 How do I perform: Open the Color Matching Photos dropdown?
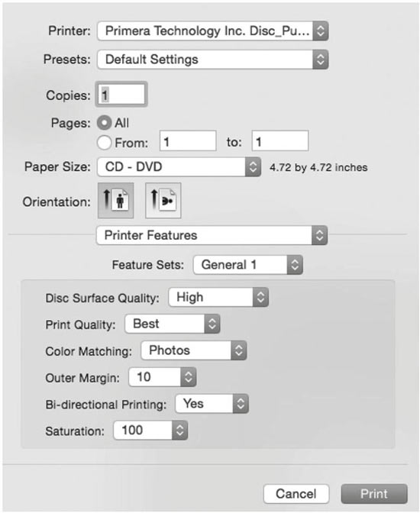193,350
